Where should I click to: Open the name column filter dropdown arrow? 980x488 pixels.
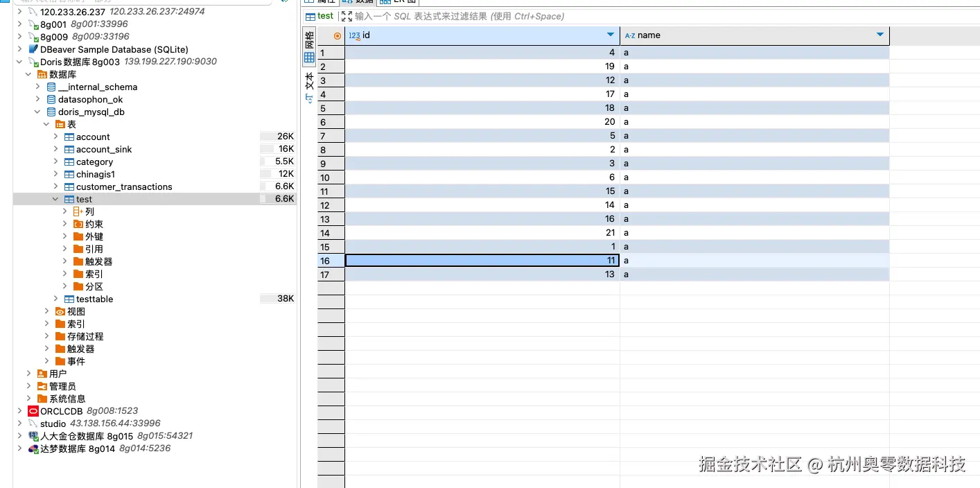pos(880,35)
